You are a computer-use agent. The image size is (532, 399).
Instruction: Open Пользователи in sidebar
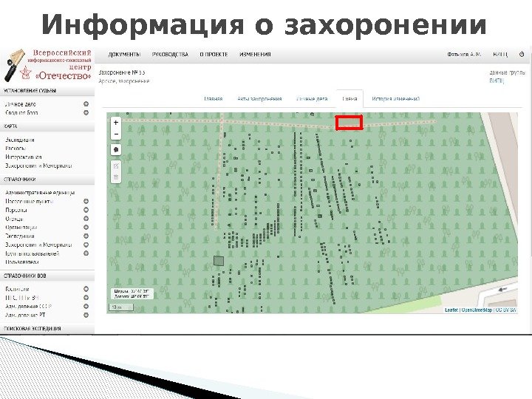(22, 262)
